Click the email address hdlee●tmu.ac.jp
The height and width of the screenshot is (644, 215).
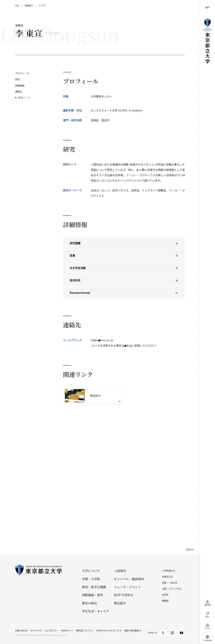[x=102, y=340]
